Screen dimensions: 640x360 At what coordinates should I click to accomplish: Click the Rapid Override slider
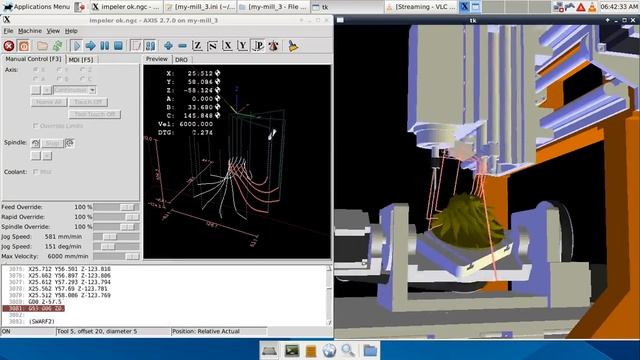coord(116,217)
